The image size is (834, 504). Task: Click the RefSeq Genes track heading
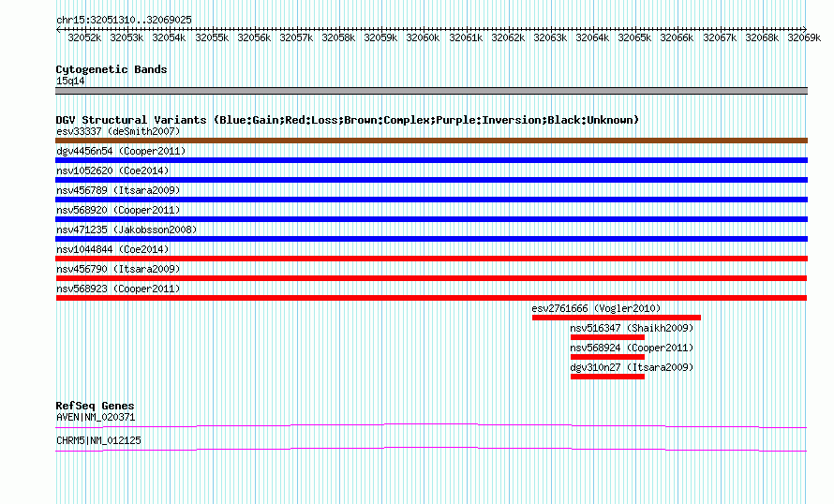(x=96, y=406)
